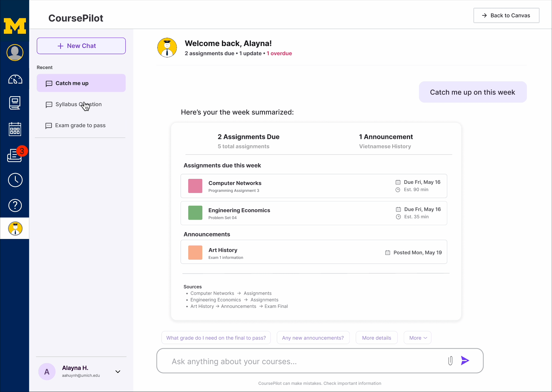Click the Catch me up on this week message
The height and width of the screenshot is (392, 552).
(x=473, y=92)
